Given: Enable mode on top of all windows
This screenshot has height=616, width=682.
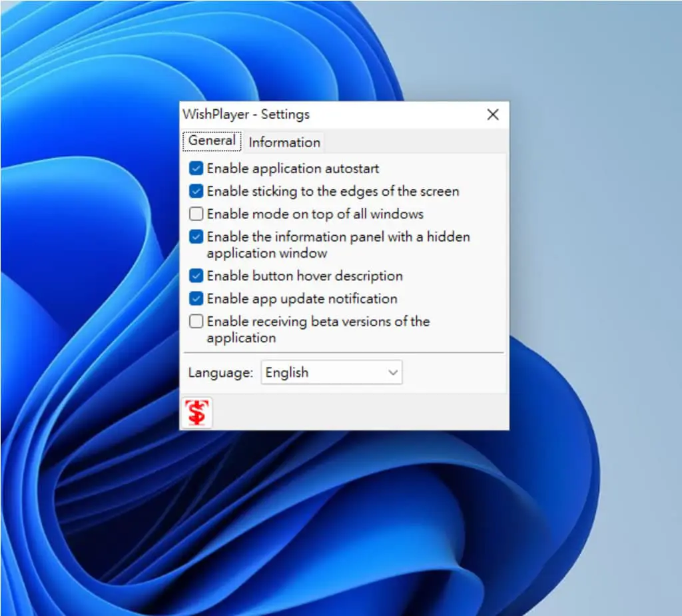Looking at the screenshot, I should coord(196,214).
